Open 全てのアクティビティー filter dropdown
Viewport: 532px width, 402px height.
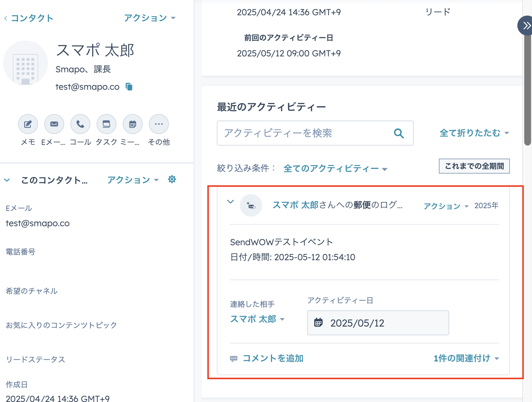(335, 169)
